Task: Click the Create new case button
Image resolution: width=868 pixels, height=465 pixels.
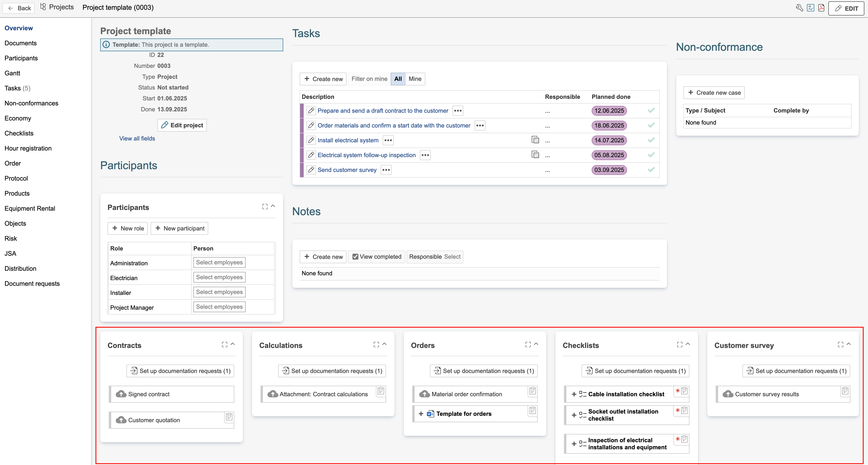Action: click(x=714, y=93)
